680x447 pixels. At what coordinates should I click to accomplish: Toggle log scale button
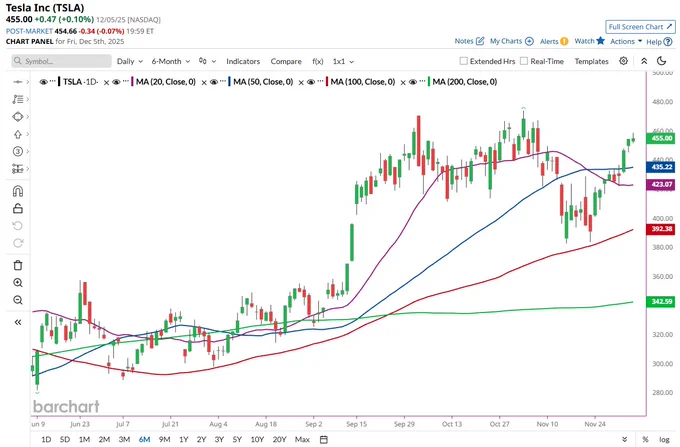coord(664,440)
